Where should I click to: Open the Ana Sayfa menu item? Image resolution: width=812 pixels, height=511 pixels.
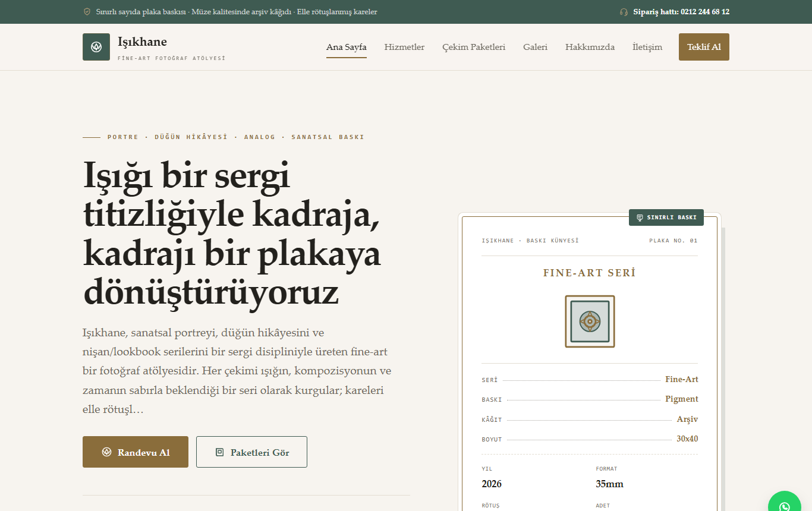tap(347, 47)
